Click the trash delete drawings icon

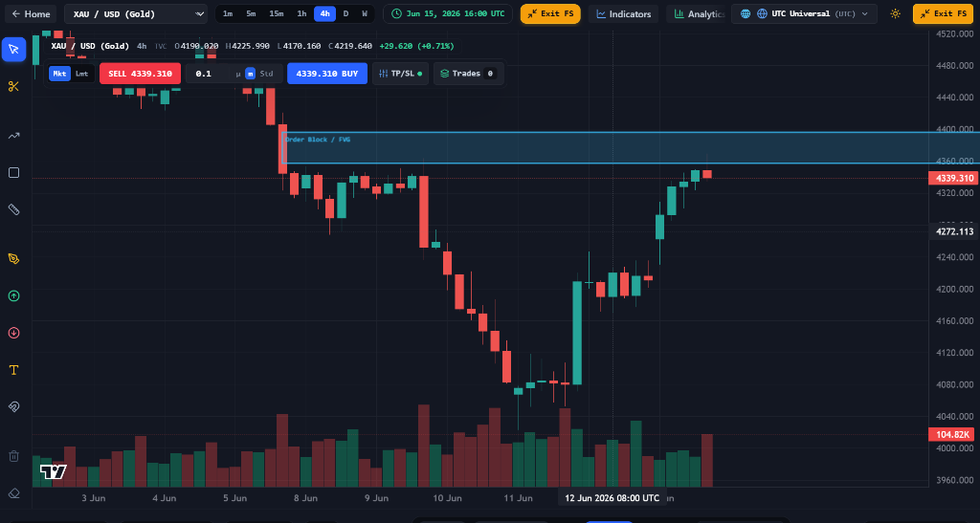(13, 456)
